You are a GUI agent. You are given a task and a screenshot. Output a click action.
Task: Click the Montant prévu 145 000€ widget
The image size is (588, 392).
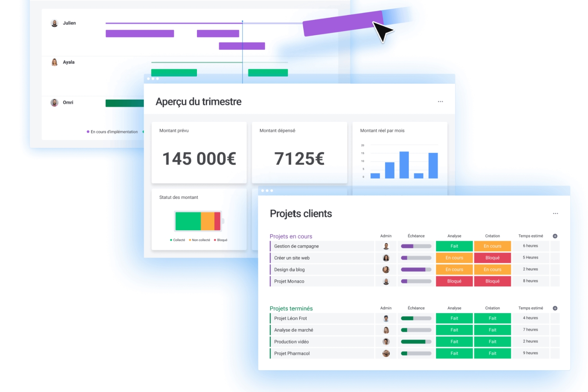[x=199, y=153]
